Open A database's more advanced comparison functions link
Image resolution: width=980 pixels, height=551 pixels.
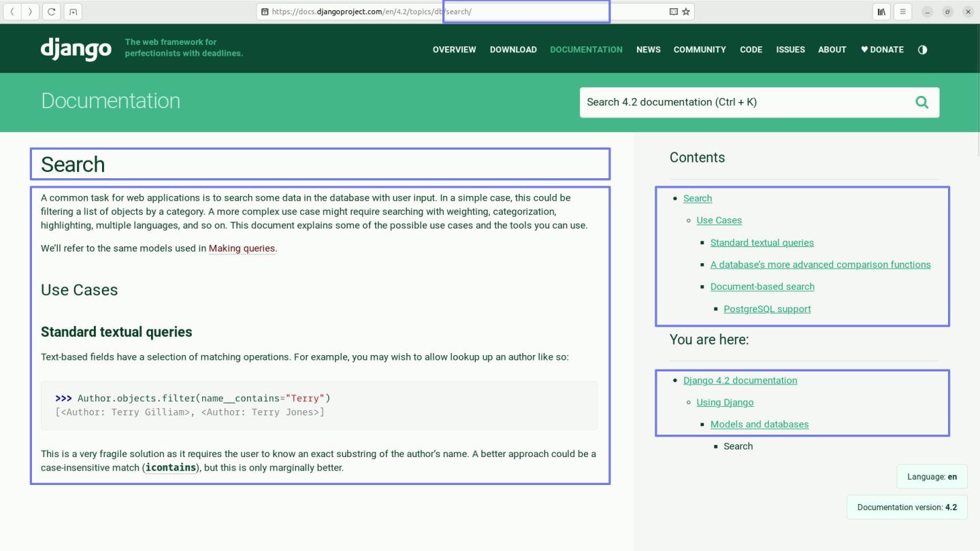click(x=820, y=265)
